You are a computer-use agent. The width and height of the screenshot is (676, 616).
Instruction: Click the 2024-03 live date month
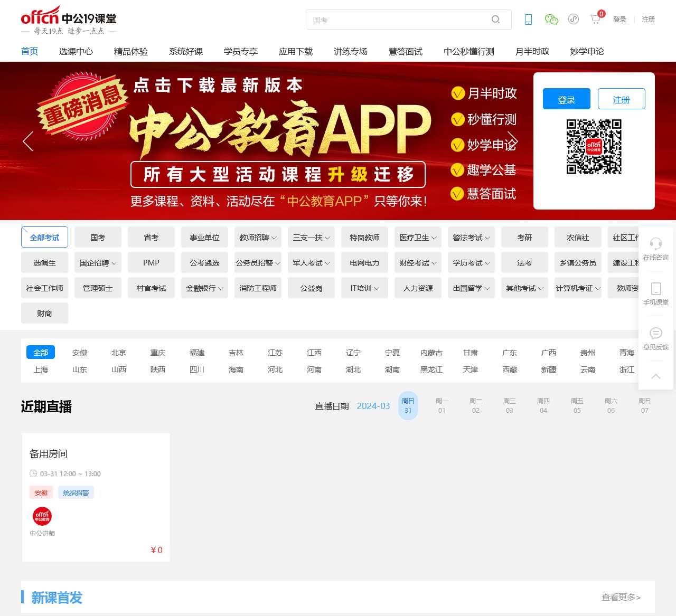tap(373, 406)
